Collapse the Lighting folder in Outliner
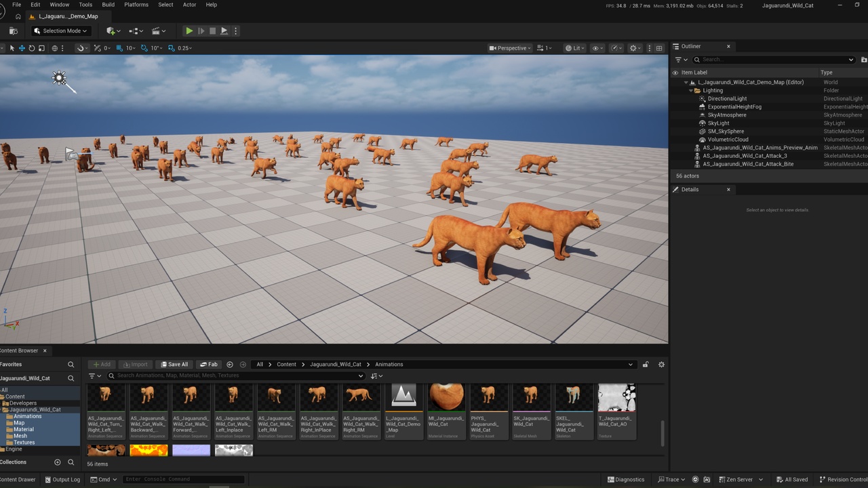The height and width of the screenshot is (488, 868). point(691,90)
